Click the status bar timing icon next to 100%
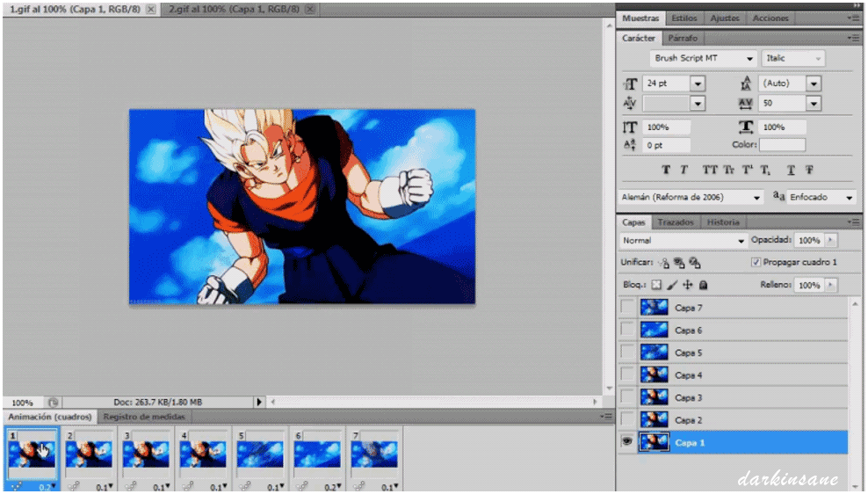The height and width of the screenshot is (494, 868). [x=53, y=403]
